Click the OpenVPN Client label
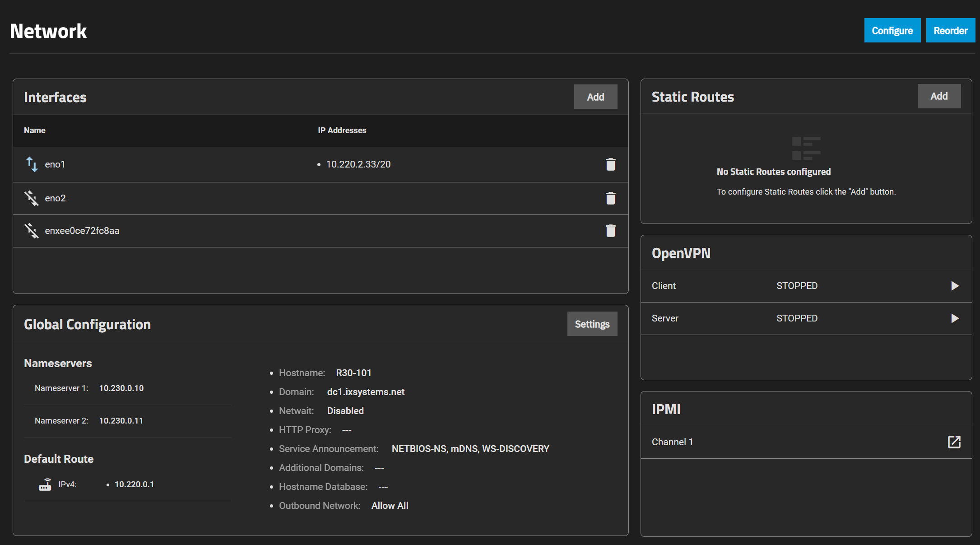Screen dimensions: 980x545 coord(664,286)
